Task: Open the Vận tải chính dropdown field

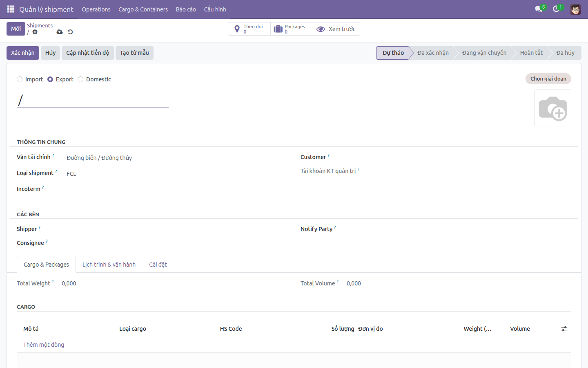Action: (176, 158)
